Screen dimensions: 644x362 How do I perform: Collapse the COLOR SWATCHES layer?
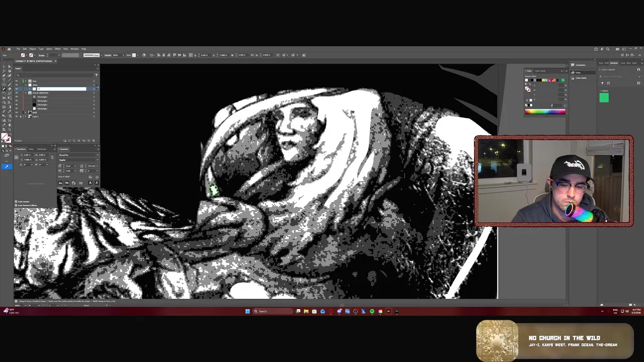click(26, 93)
